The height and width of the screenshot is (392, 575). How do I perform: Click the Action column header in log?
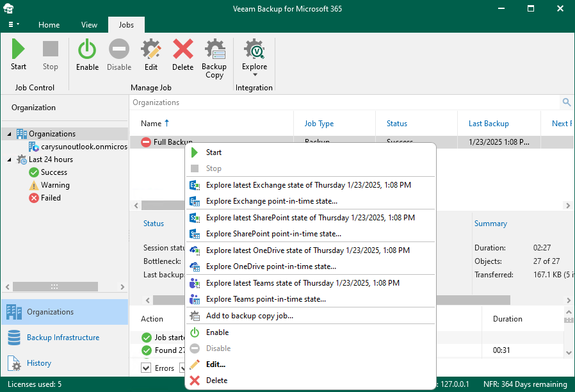click(x=152, y=319)
